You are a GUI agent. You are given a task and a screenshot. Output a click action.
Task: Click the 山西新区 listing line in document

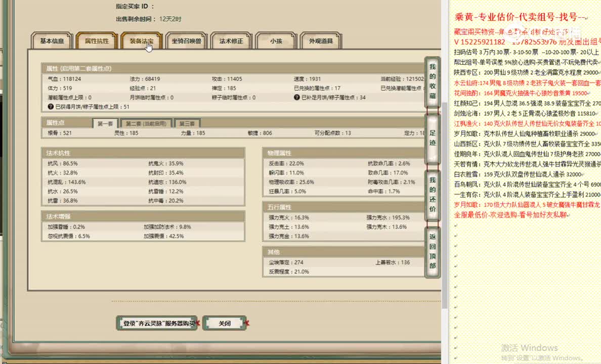click(527, 144)
